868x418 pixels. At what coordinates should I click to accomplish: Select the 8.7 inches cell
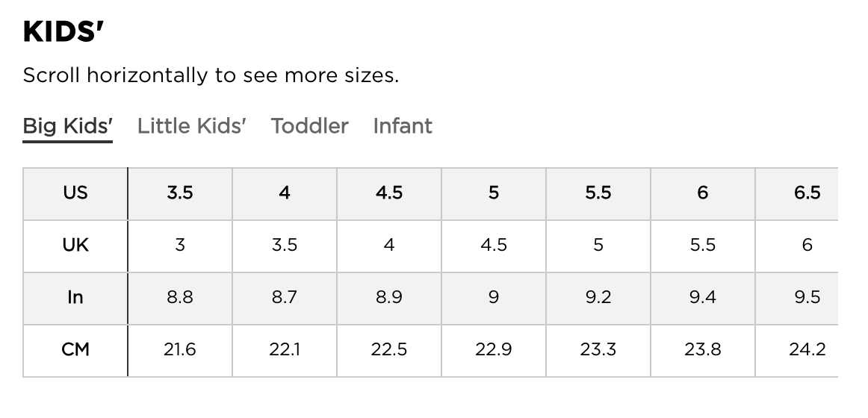pyautogui.click(x=285, y=298)
